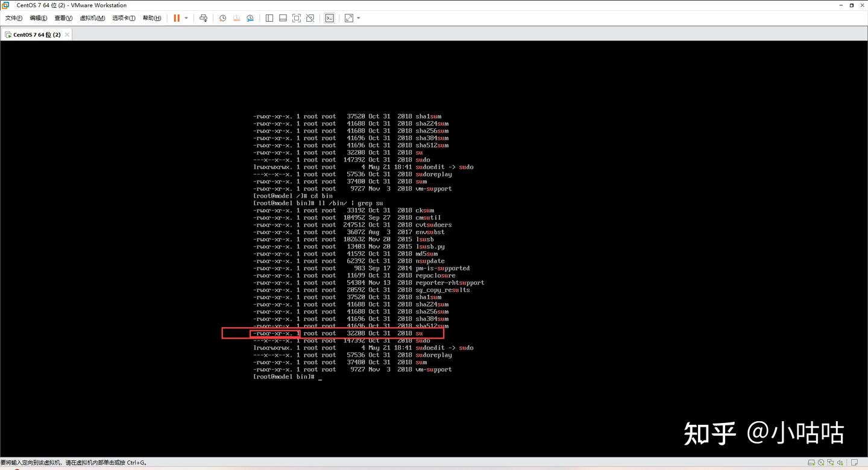868x470 pixels.
Task: Toggle the VM message log panel
Action: click(x=854, y=462)
